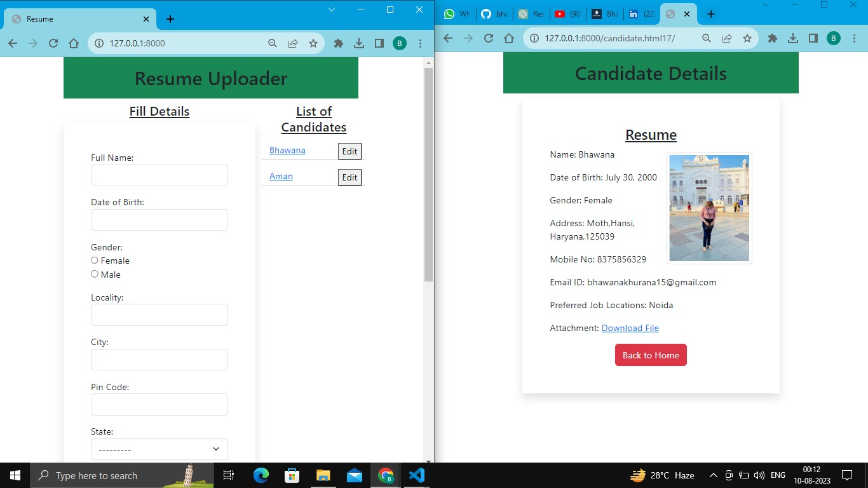This screenshot has height=488, width=868.
Task: Open extensions puzzle icon in right browser
Action: (x=773, y=38)
